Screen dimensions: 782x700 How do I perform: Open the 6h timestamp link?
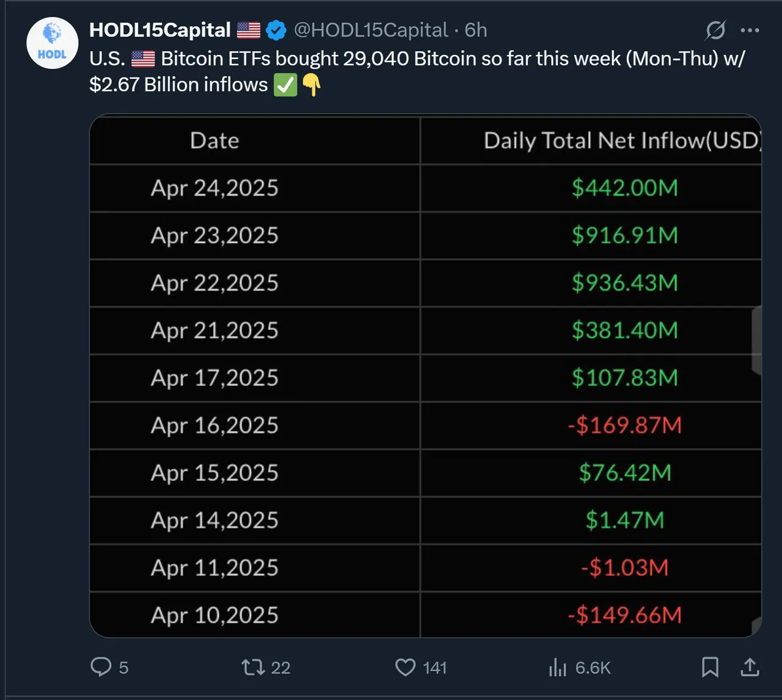coord(476,30)
